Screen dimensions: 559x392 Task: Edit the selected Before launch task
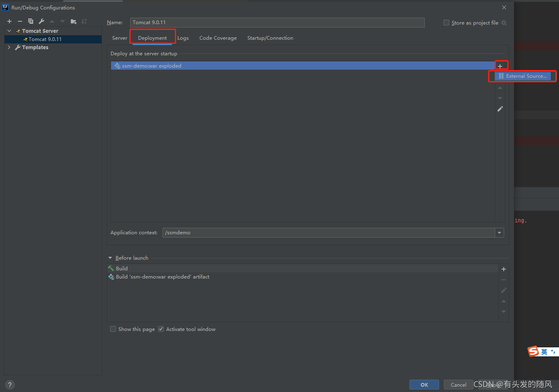[x=504, y=290]
